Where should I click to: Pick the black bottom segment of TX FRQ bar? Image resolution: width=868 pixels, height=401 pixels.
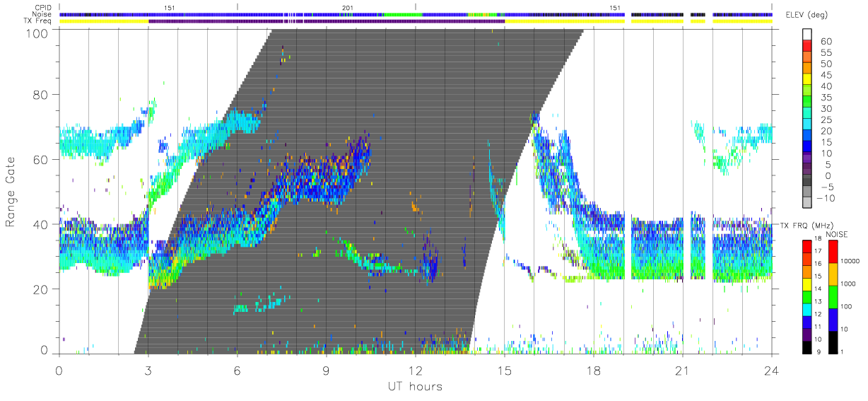tap(807, 347)
